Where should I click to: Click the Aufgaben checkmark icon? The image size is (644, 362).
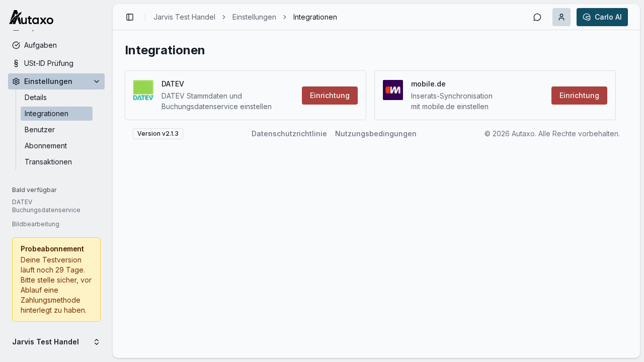tap(16, 45)
